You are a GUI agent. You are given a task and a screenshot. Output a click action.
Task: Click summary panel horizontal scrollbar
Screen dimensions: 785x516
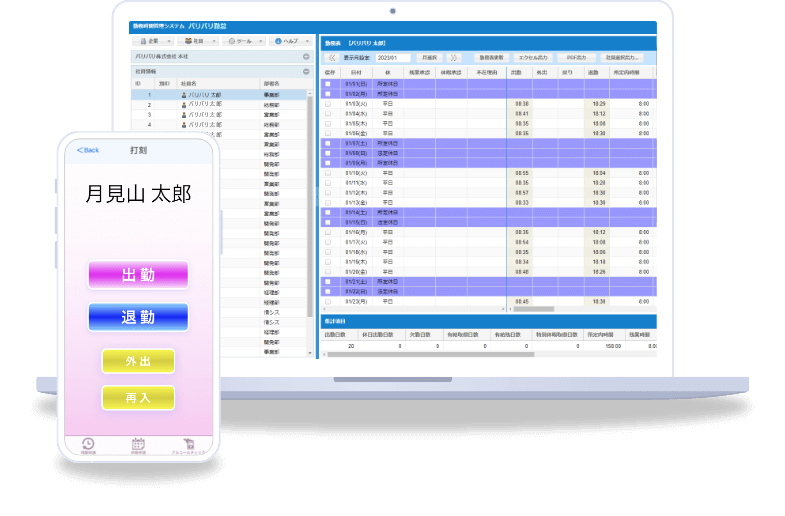(x=431, y=354)
